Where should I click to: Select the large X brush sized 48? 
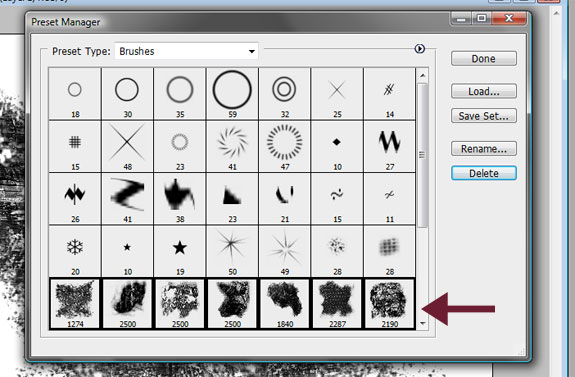click(x=127, y=146)
